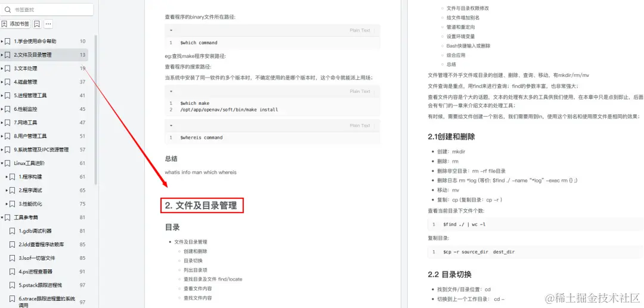Open TOC link 查看文件内容
The image size is (644, 308).
coord(197,289)
